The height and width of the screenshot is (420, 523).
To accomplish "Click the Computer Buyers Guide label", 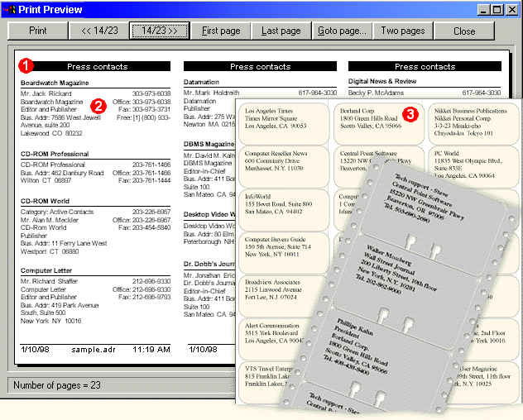I will (284, 253).
